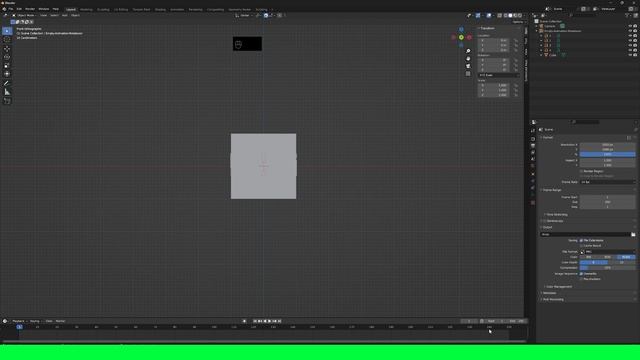Image resolution: width=640 pixels, height=360 pixels.
Task: Set Color Depth to 16
Action: pos(622,262)
